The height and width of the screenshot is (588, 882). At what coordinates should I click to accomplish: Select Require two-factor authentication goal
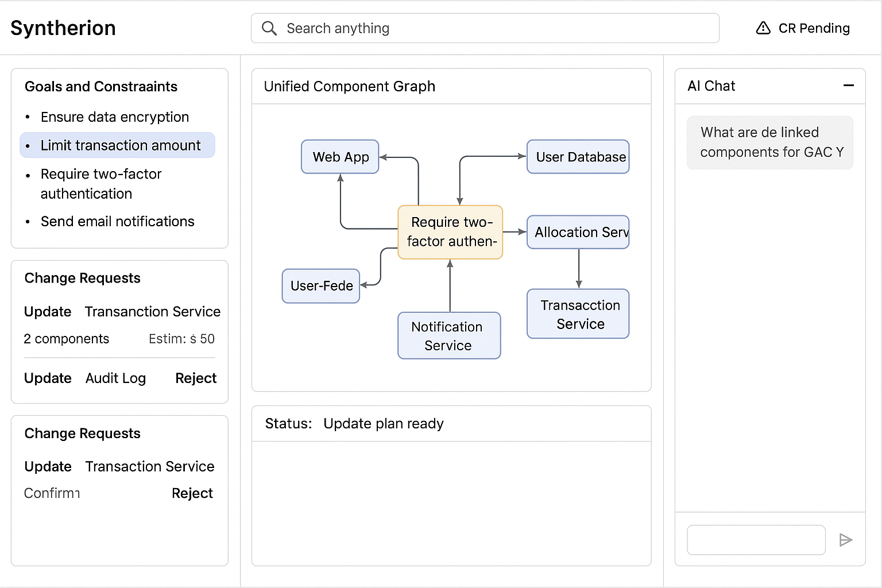pyautogui.click(x=101, y=184)
